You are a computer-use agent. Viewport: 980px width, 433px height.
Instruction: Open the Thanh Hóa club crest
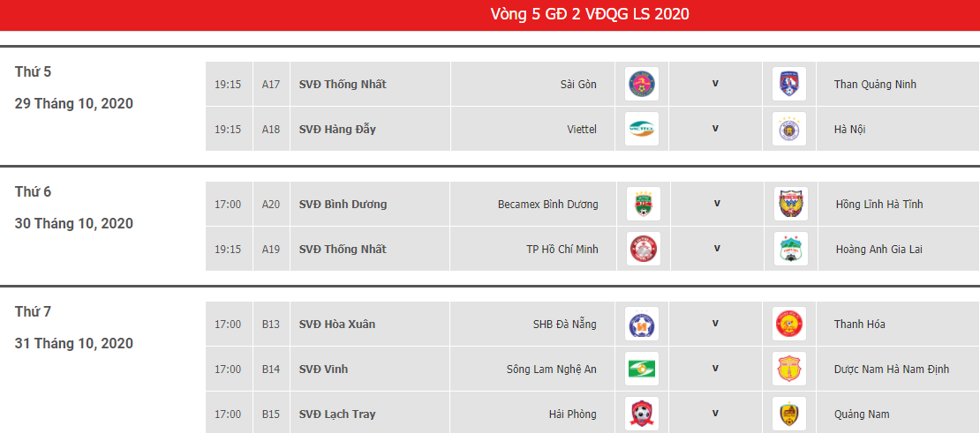789,324
